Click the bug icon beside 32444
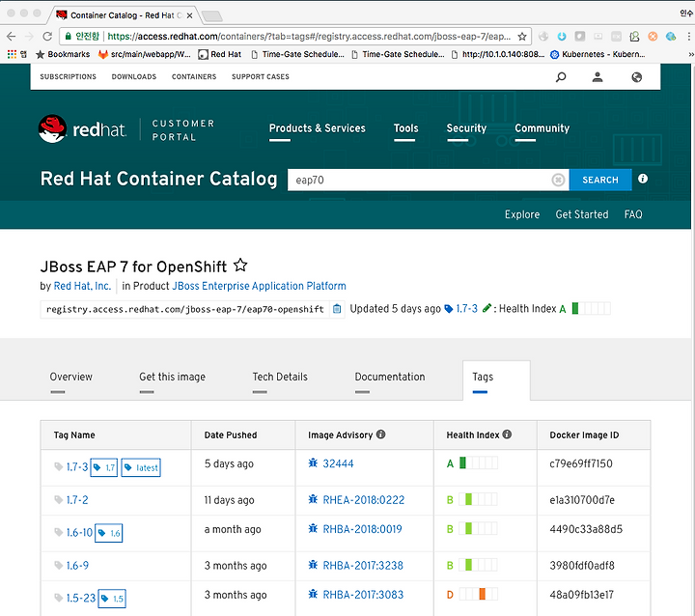Viewport: 695px width, 616px height. 313,463
